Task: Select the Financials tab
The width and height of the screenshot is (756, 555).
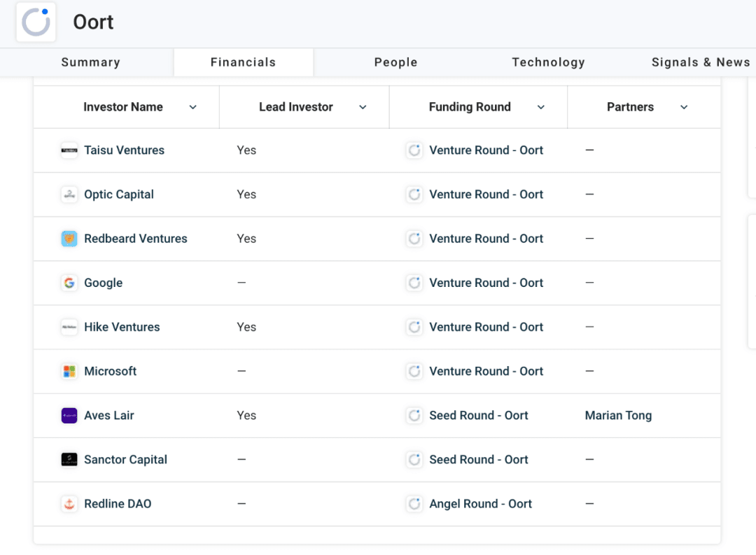Action: click(244, 62)
